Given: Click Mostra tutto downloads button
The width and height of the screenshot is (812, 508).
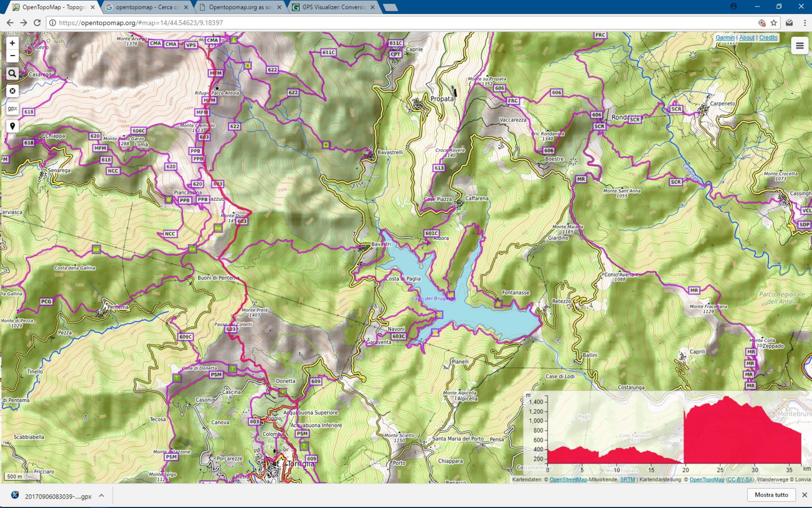Looking at the screenshot, I should pos(771,495).
